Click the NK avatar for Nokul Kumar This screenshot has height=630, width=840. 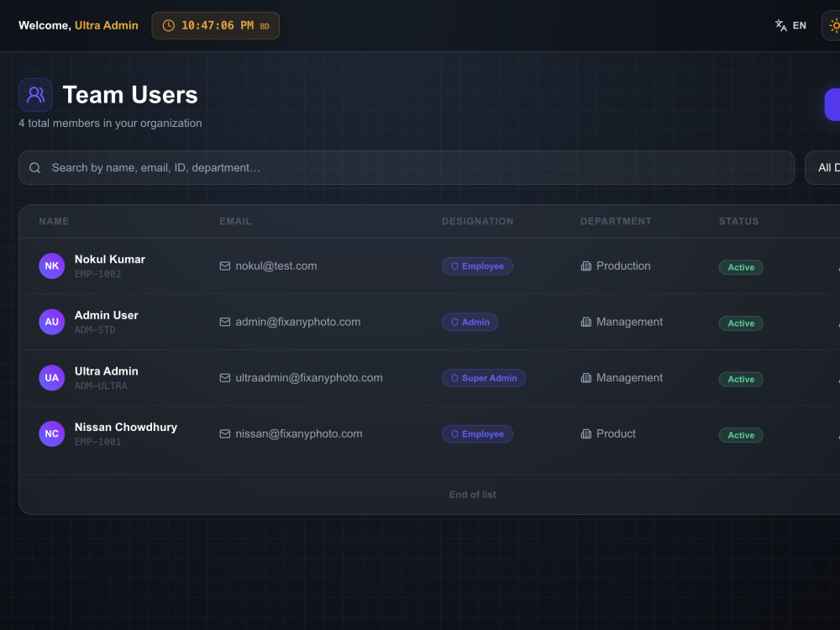pyautogui.click(x=52, y=265)
